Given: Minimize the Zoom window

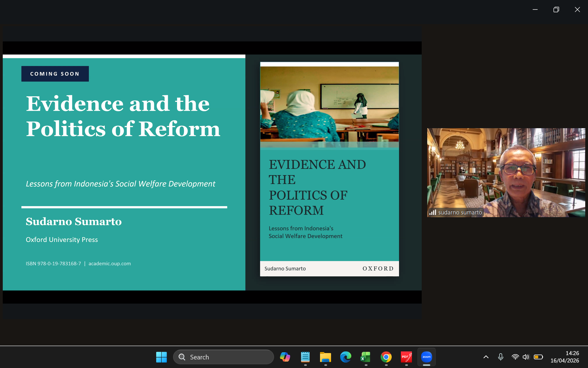Looking at the screenshot, I should coord(535,10).
